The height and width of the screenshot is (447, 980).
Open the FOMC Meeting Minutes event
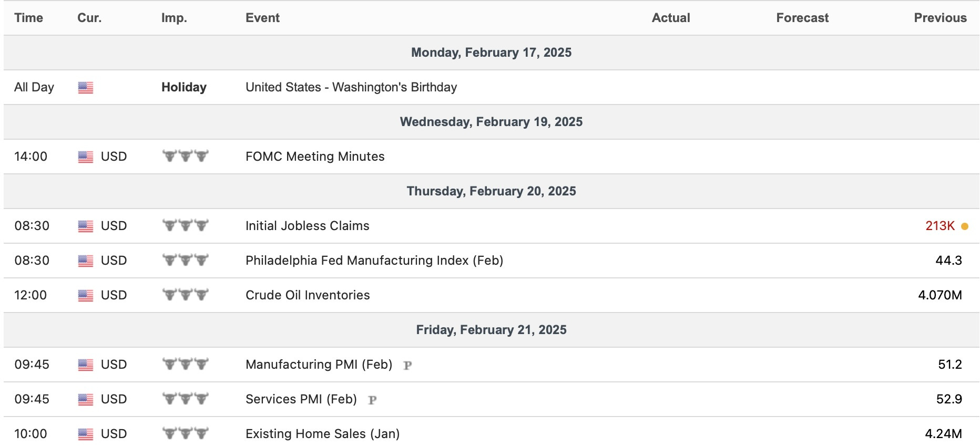tap(315, 157)
